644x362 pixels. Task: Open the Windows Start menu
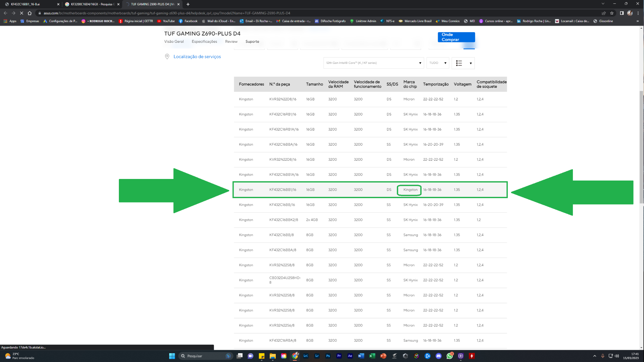coord(172,356)
